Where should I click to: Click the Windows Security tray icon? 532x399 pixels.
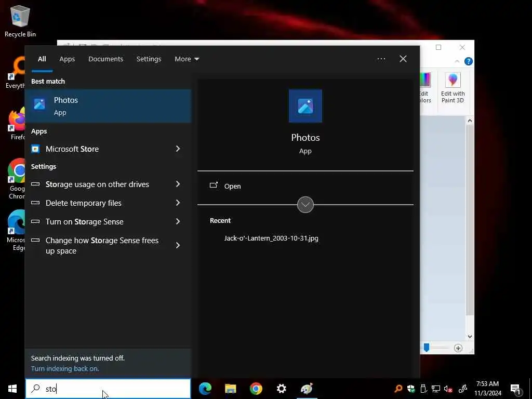(x=411, y=389)
